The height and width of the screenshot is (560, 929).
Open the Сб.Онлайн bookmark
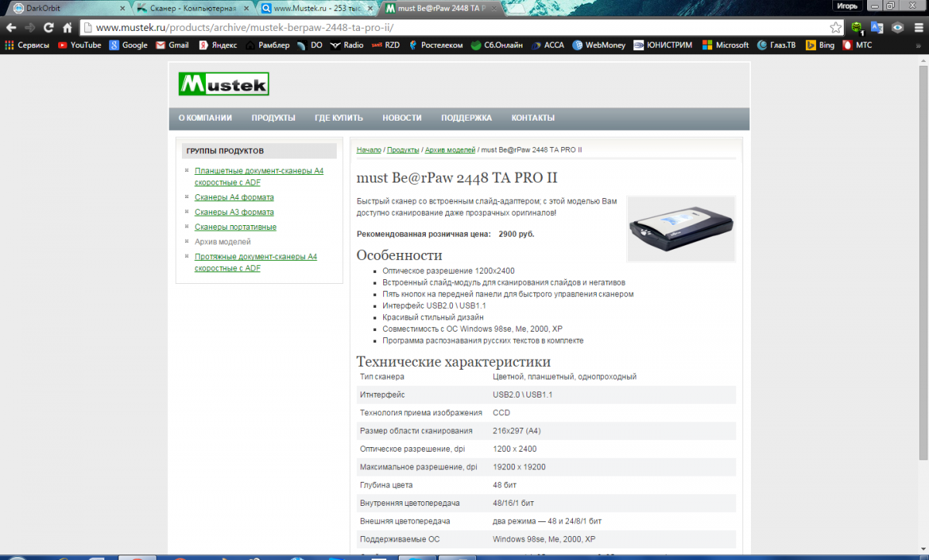pyautogui.click(x=497, y=45)
